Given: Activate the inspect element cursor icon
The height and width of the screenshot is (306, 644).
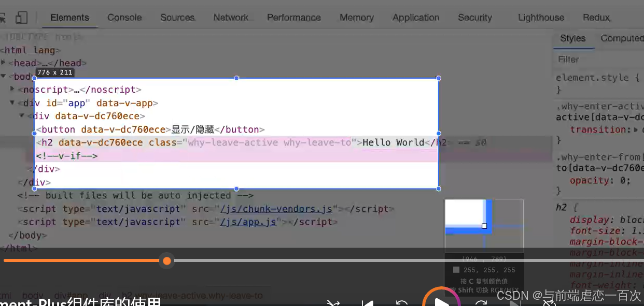Looking at the screenshot, I should tap(3, 18).
